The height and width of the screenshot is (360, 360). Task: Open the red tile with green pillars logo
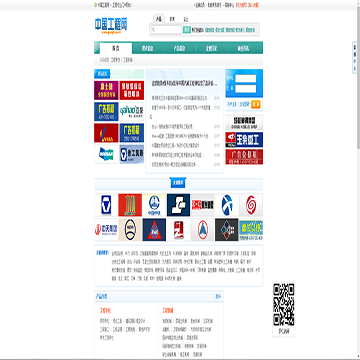(130, 205)
